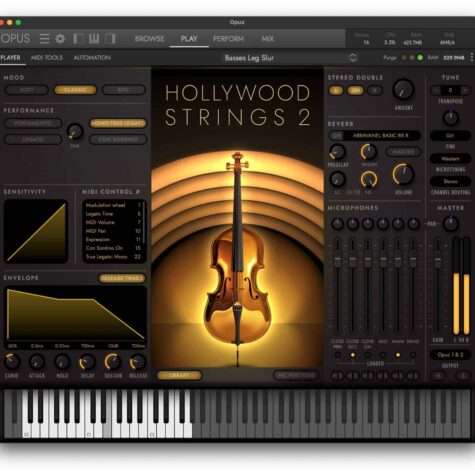Image resolution: width=475 pixels, height=475 pixels.
Task: Click the Mid microphone pan knob
Action: pos(383,224)
